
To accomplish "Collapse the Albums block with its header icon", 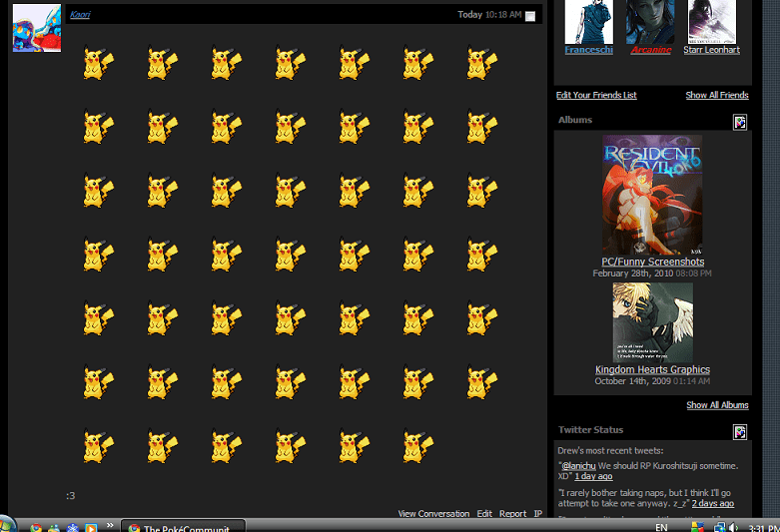I will (x=740, y=122).
